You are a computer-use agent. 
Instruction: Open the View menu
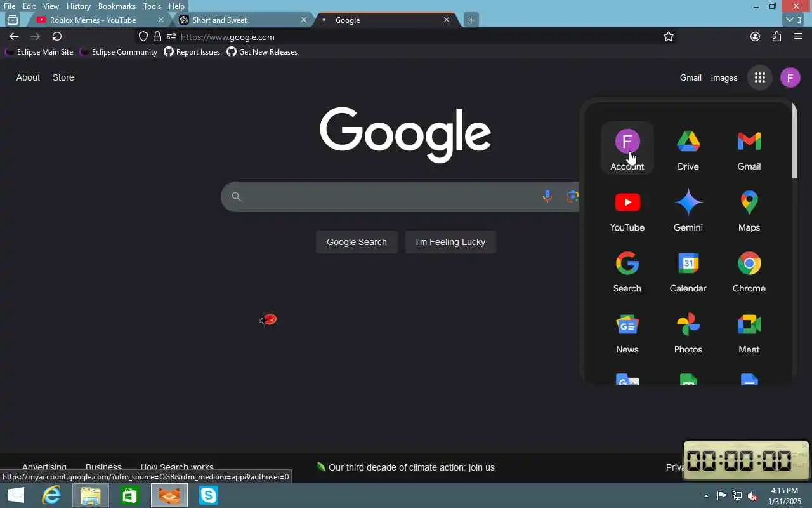51,6
